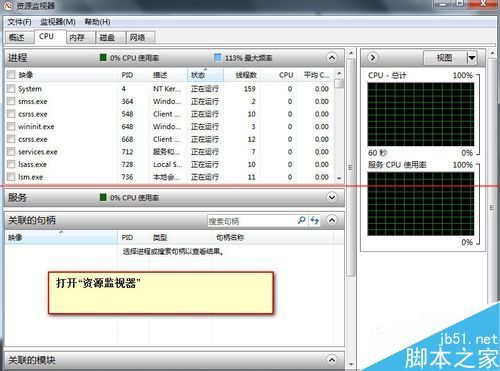Open the 视图 dropdown arrow
Image resolution: width=500 pixels, height=371 pixels.
point(471,58)
